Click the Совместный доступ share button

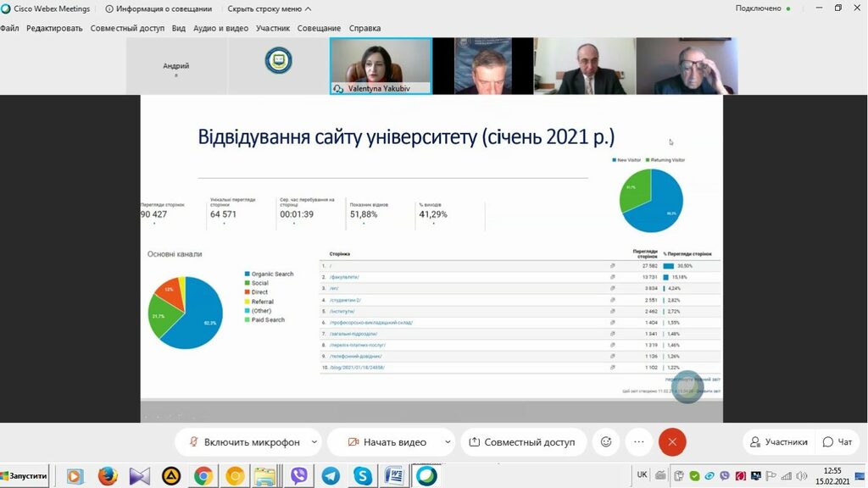coord(521,441)
